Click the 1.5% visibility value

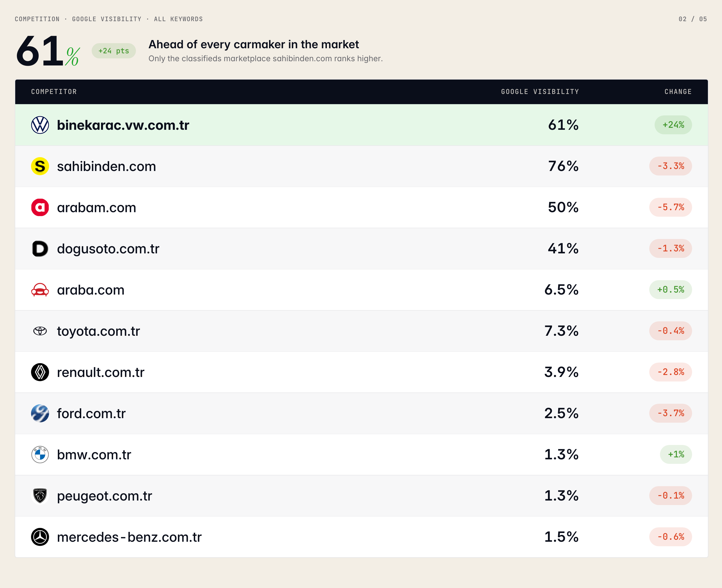coord(562,537)
